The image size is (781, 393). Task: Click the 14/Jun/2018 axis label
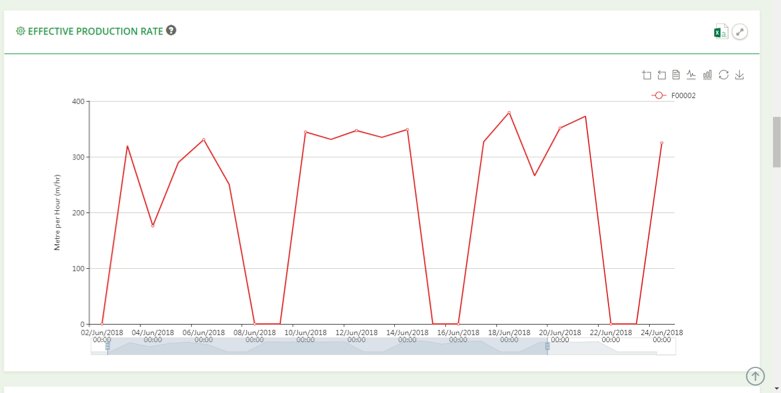pyautogui.click(x=407, y=336)
